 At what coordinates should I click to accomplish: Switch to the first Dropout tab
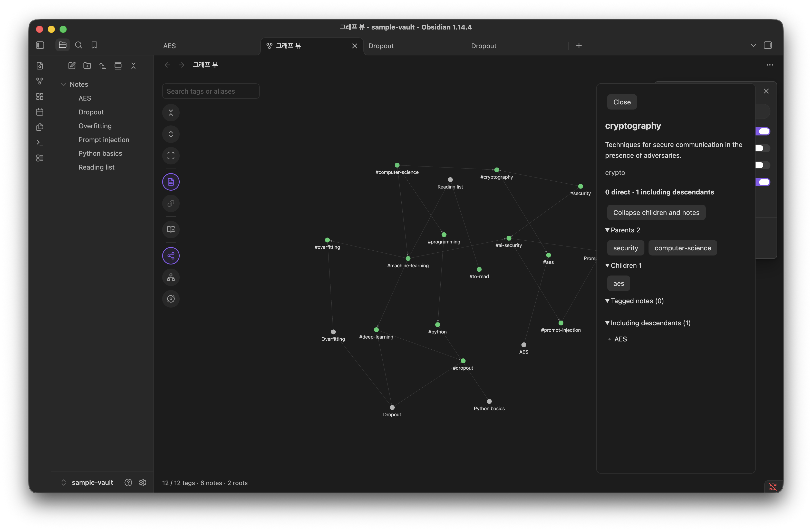(381, 46)
